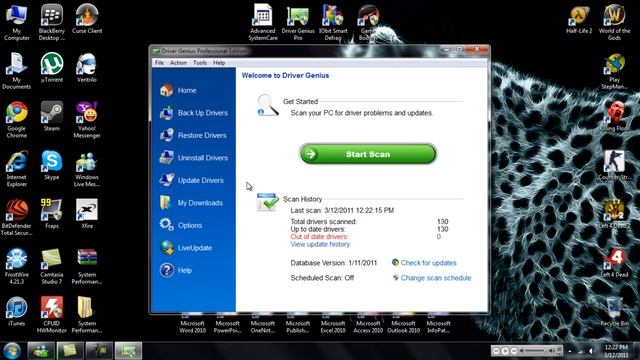
Task: Select the Out of date drivers label
Action: tap(319, 237)
